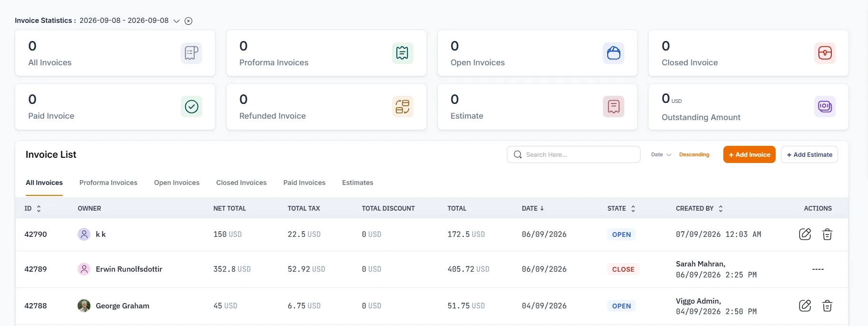Click creator Sarah Mahran
The image size is (868, 326).
pyautogui.click(x=700, y=264)
